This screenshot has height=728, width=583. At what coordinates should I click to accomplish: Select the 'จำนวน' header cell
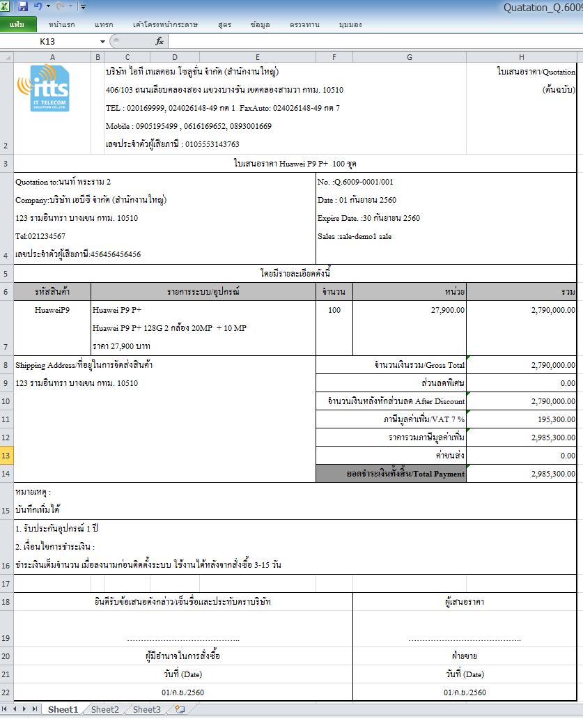click(x=334, y=292)
